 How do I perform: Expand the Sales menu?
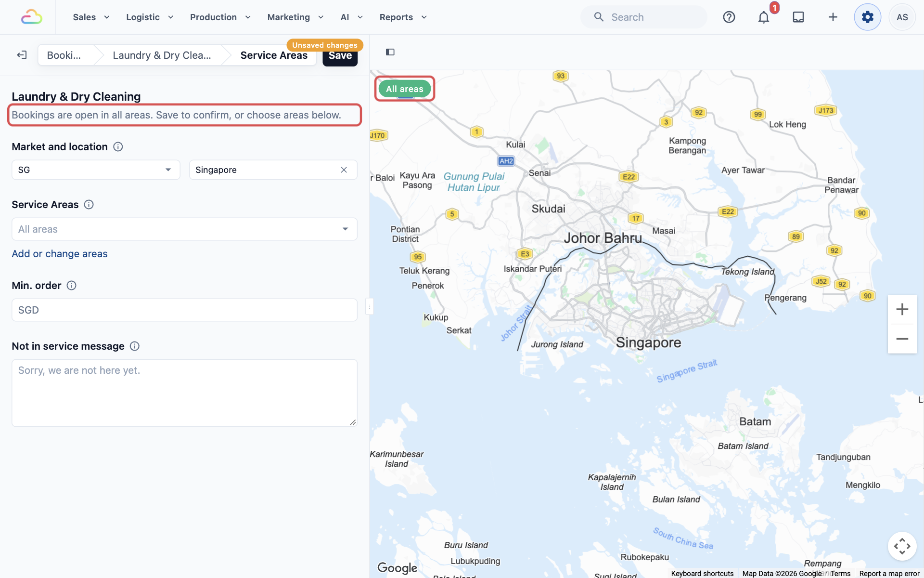91,17
